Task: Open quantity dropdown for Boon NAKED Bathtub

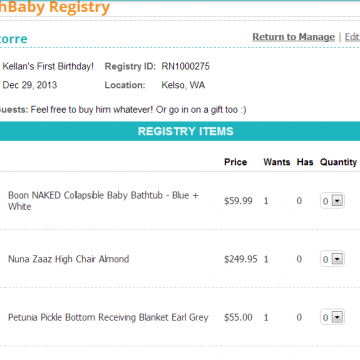Action: (332, 201)
